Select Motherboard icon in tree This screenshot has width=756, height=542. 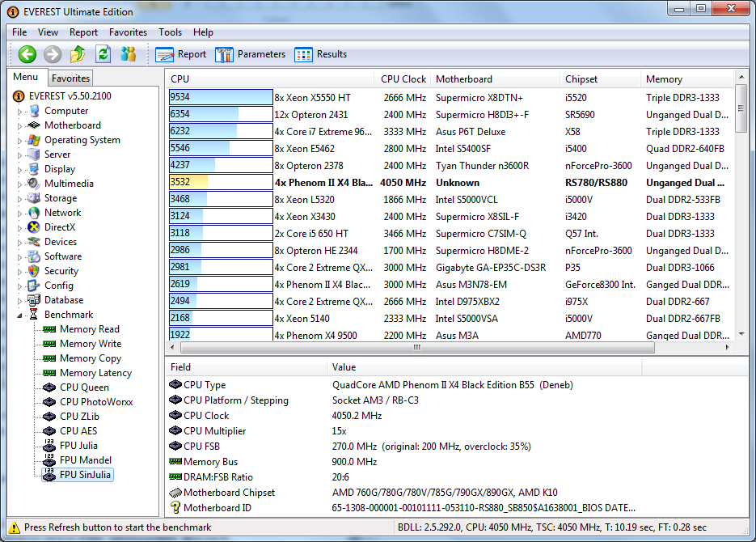pyautogui.click(x=34, y=125)
